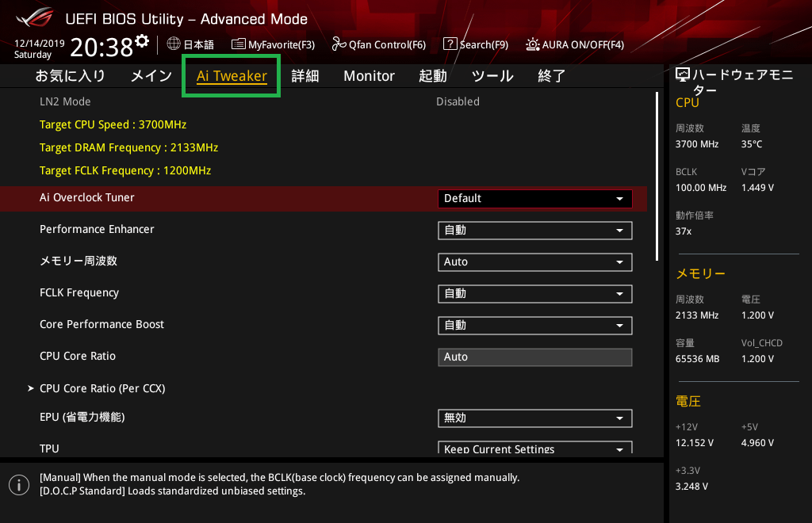
Task: Click the settings gear beside the clock
Action: point(142,41)
